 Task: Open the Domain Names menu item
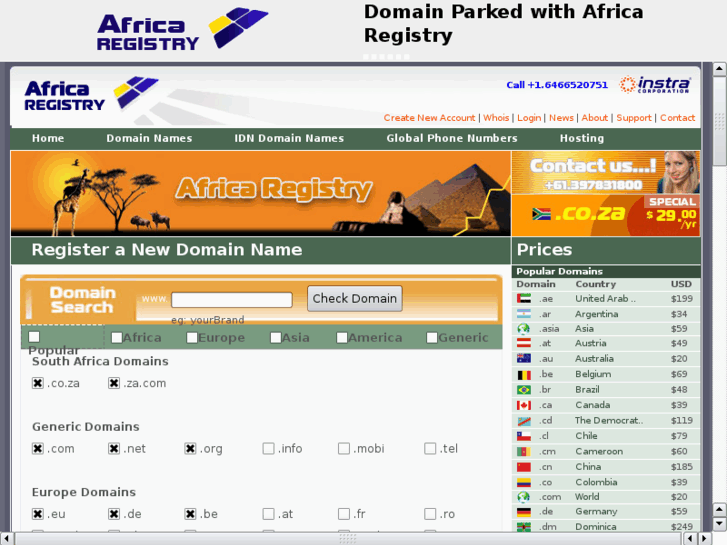click(149, 138)
